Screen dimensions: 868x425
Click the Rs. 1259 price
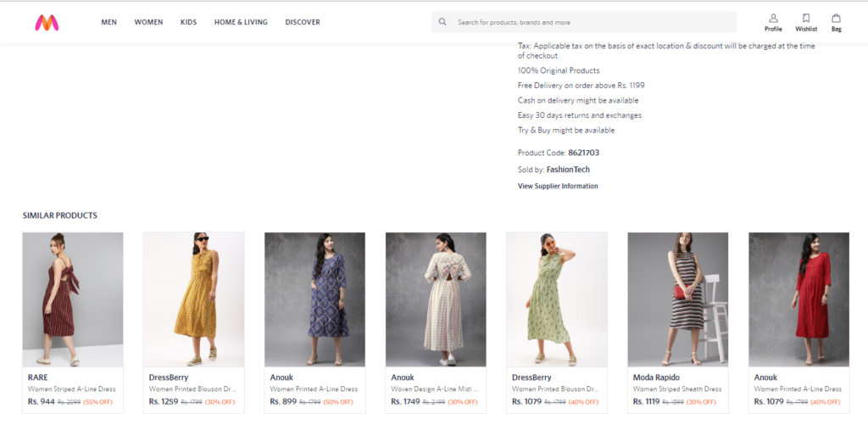coord(164,401)
